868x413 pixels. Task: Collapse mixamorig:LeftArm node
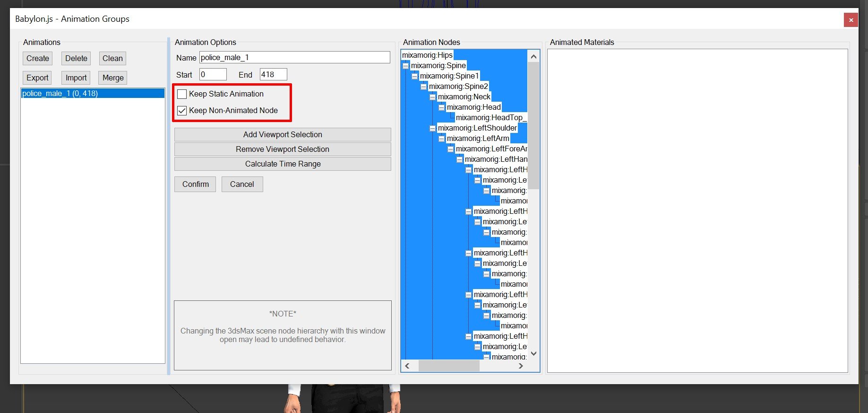point(441,139)
